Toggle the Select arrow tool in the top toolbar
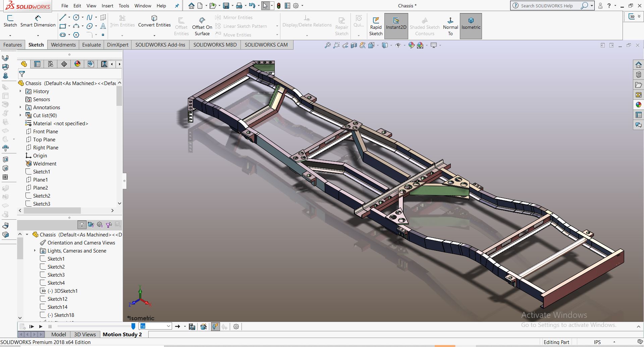The image size is (644, 347). click(265, 6)
